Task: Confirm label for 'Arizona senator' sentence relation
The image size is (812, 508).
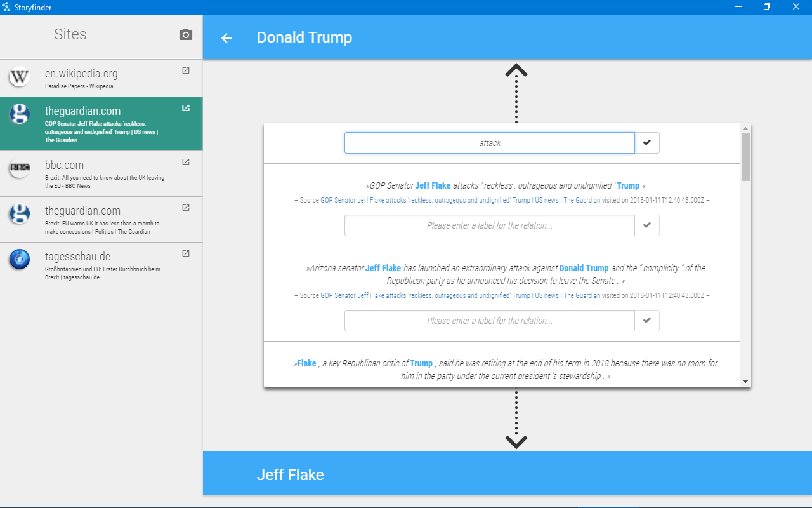Action: 647,321
